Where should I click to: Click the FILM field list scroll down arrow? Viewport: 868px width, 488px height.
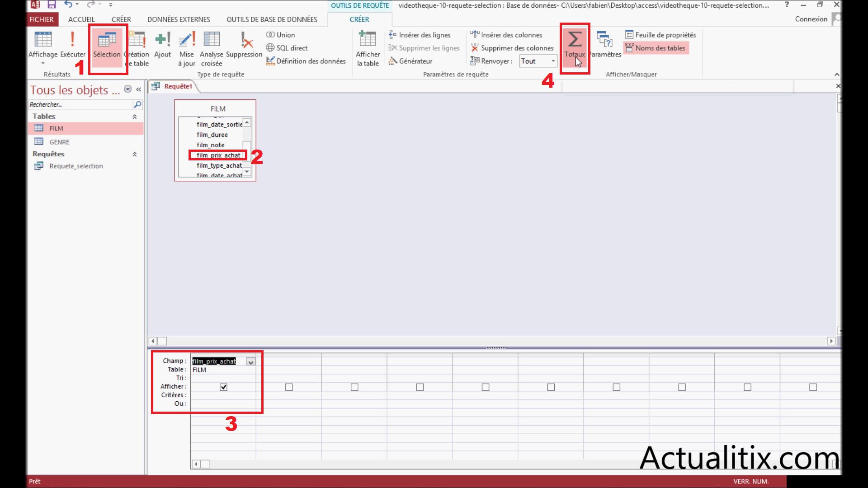(x=247, y=172)
